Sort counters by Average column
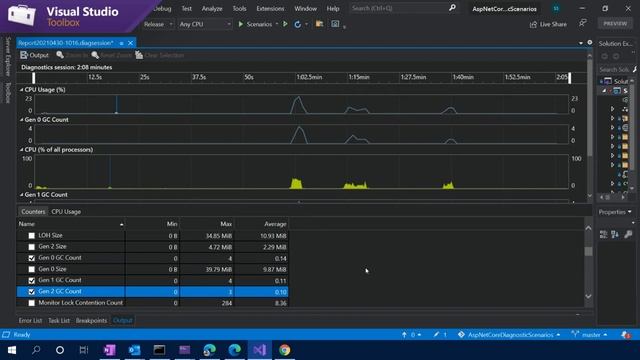Image resolution: width=640 pixels, height=360 pixels. [262, 224]
